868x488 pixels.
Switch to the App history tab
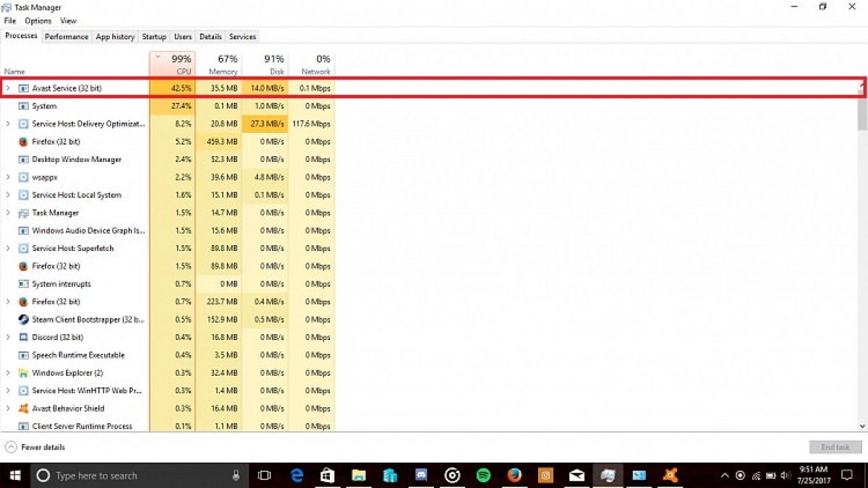click(x=115, y=37)
